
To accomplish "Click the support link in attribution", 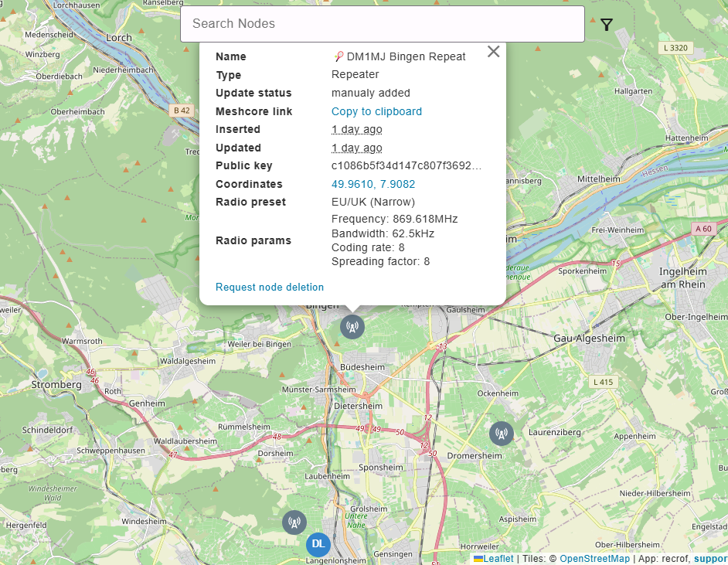I will 710,558.
